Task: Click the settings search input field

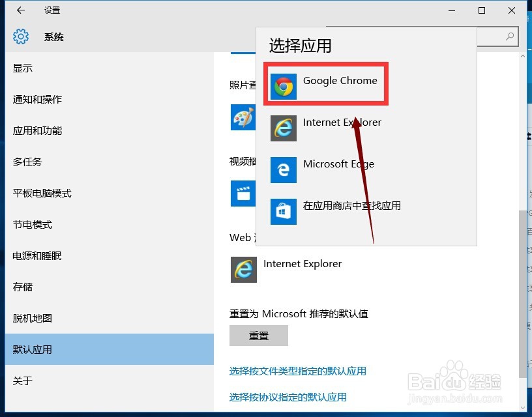Action: pos(497,36)
